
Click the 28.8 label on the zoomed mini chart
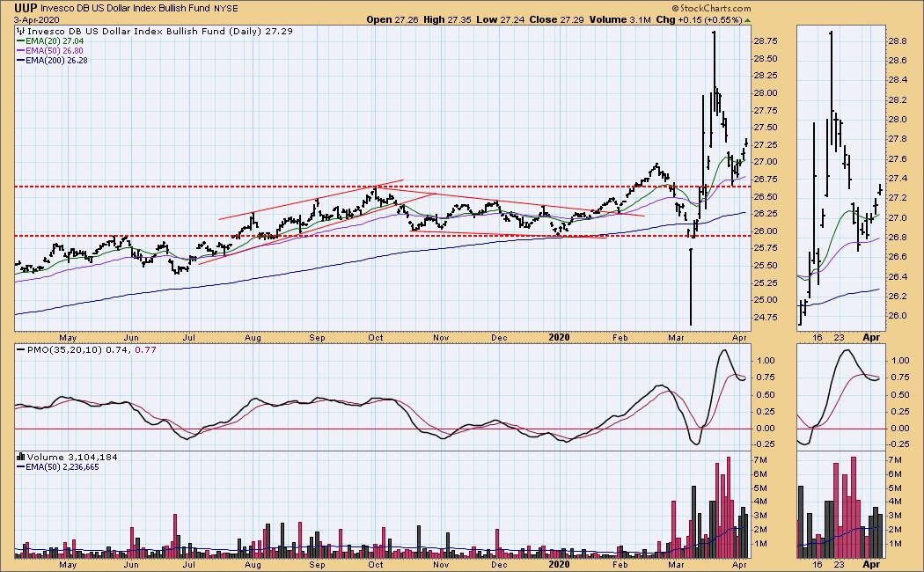[x=898, y=41]
